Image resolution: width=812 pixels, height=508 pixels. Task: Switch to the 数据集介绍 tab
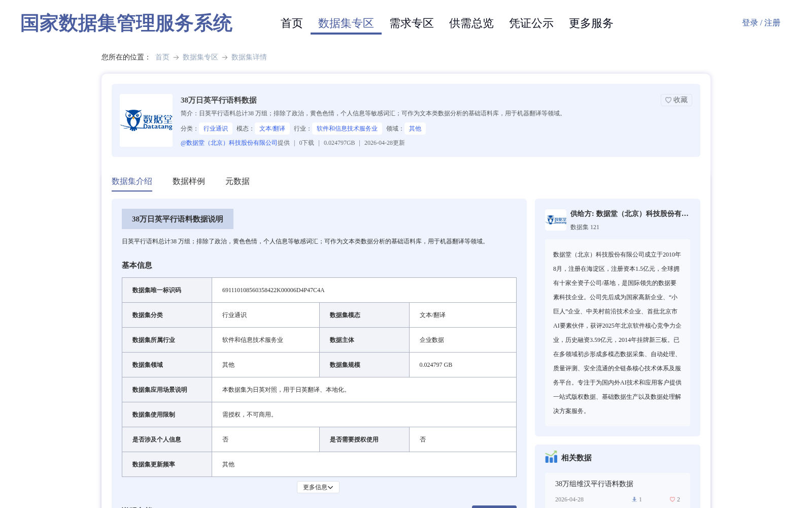pyautogui.click(x=132, y=181)
